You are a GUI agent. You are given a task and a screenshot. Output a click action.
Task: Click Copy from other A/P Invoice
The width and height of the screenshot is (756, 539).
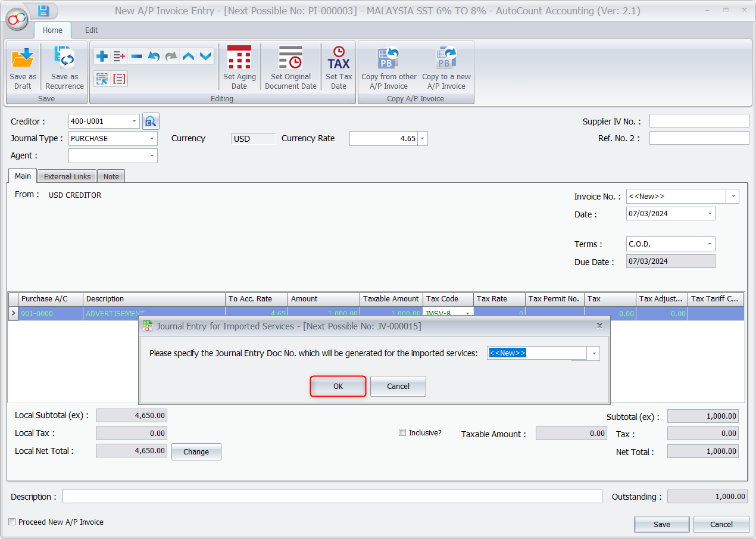(389, 67)
